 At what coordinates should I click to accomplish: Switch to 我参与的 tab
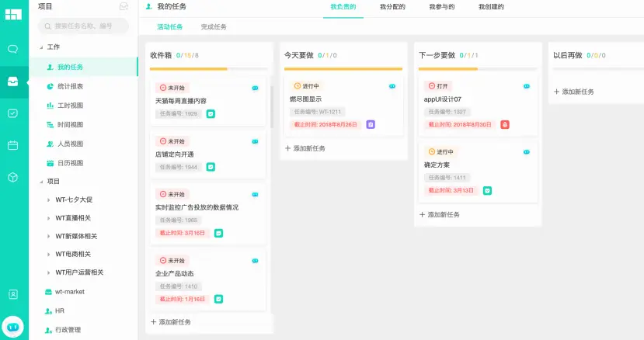[x=441, y=6]
